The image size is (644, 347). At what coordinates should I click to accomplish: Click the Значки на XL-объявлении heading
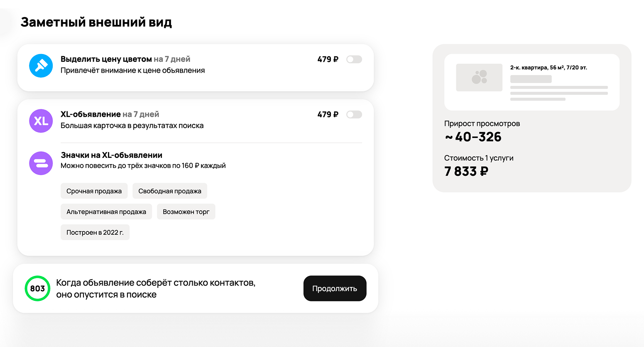tap(111, 155)
